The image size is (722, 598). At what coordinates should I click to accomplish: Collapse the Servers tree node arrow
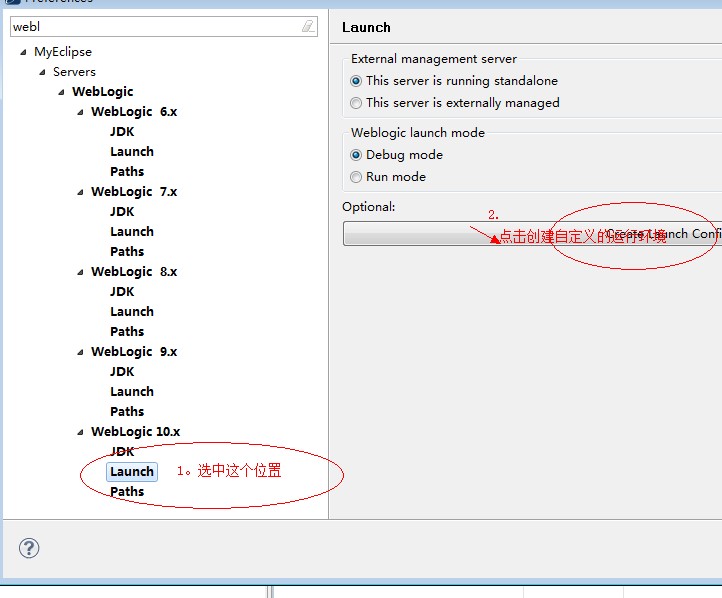click(x=42, y=72)
